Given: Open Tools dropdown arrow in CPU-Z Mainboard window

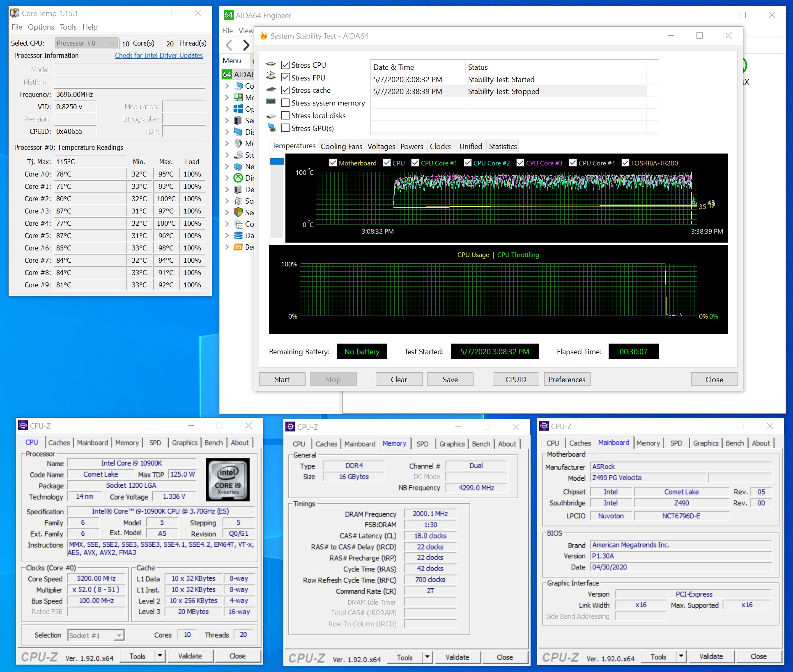Looking at the screenshot, I should [x=681, y=656].
